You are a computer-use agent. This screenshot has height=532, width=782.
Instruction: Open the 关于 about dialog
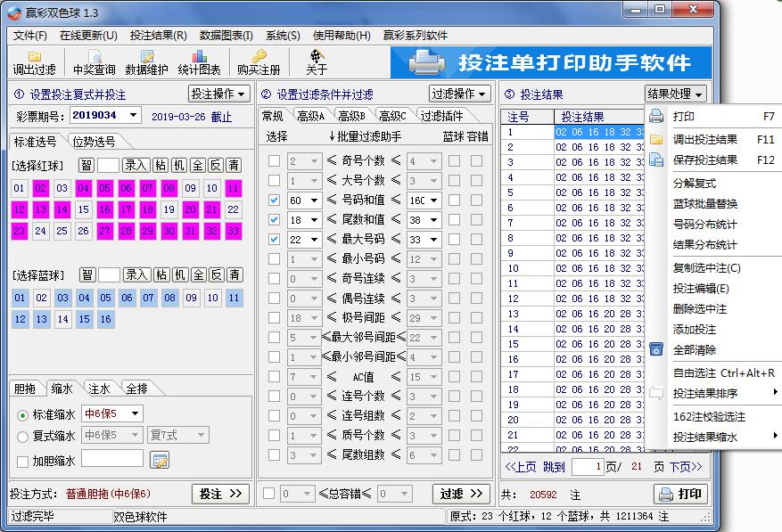317,62
